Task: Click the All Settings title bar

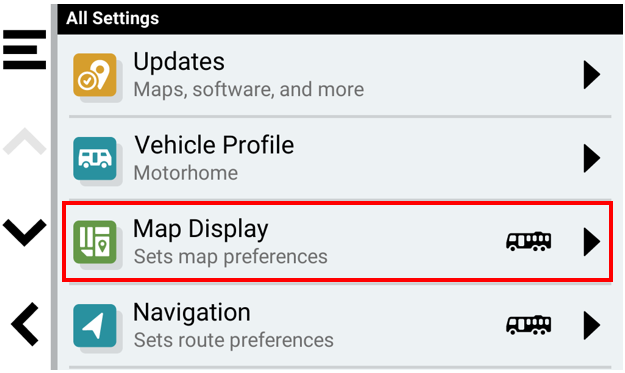Action: point(340,19)
